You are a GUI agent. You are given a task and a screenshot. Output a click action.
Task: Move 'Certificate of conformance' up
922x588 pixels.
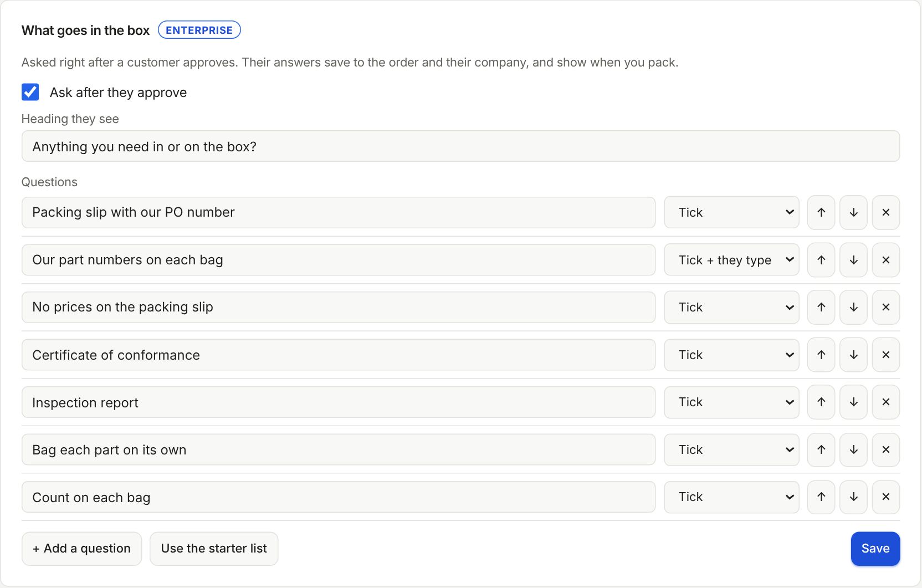coord(821,355)
